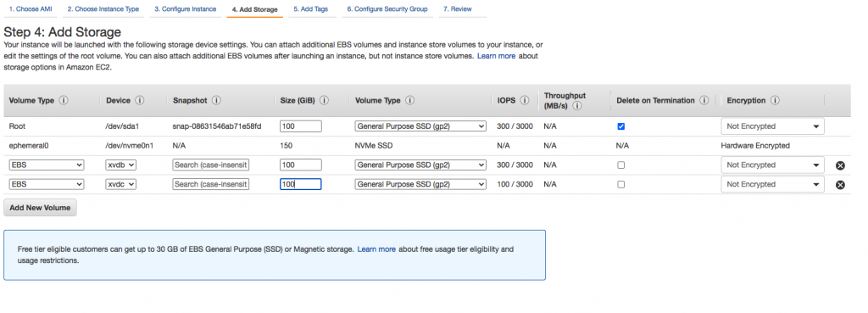Click info icon beside IOPS header
Viewport: 868px width, 313px height.
point(524,101)
